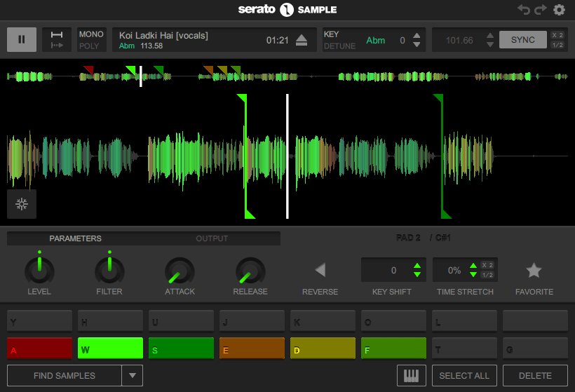Click the olive green cue marker in overview
This screenshot has width=575, height=392.
236,69
